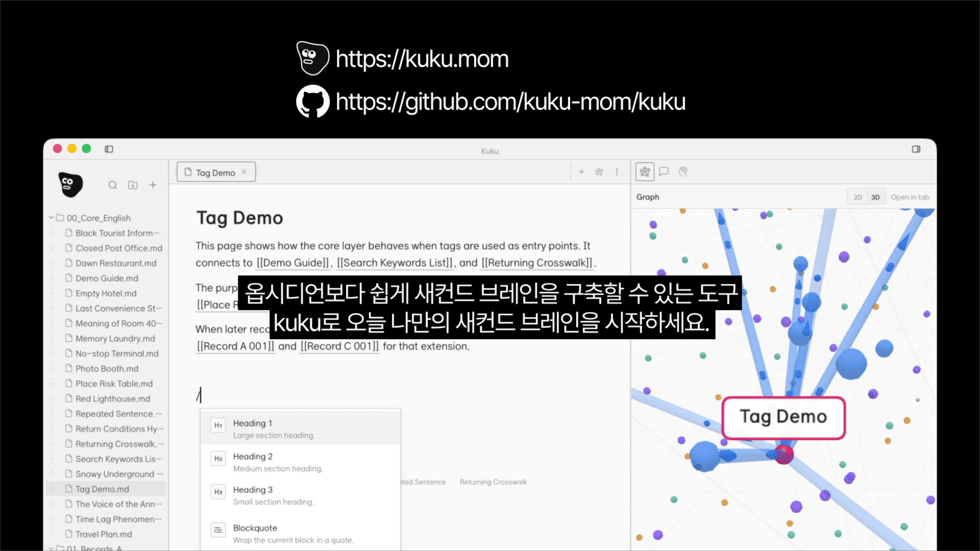Image resolution: width=980 pixels, height=551 pixels.
Task: Click Open in tab for the graph
Action: click(x=910, y=197)
